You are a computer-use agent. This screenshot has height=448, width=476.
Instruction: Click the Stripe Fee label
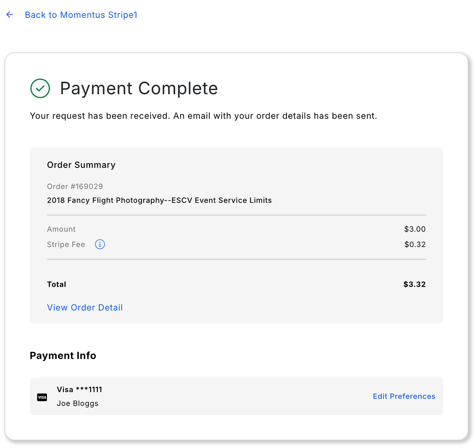[x=66, y=244]
